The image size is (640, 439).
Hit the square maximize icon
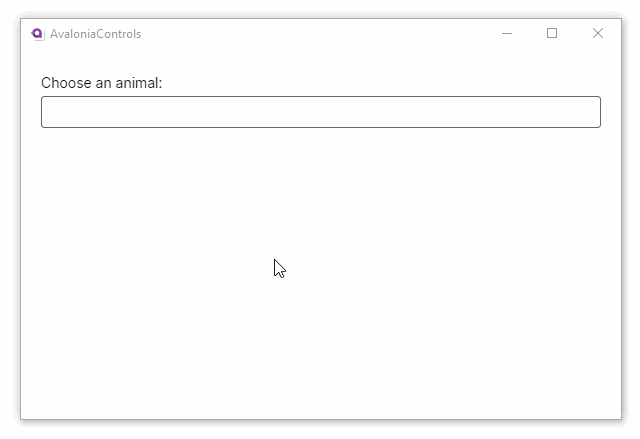pos(552,33)
